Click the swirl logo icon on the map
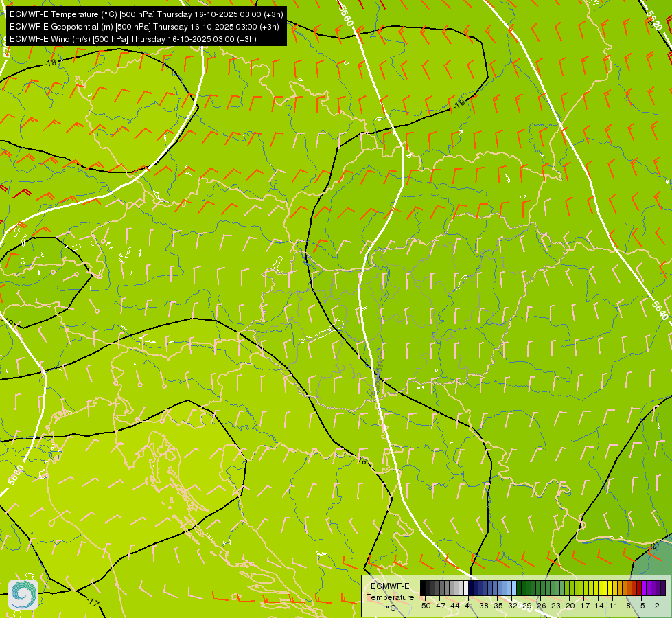Screen dimensions: 672x618 [23, 595]
